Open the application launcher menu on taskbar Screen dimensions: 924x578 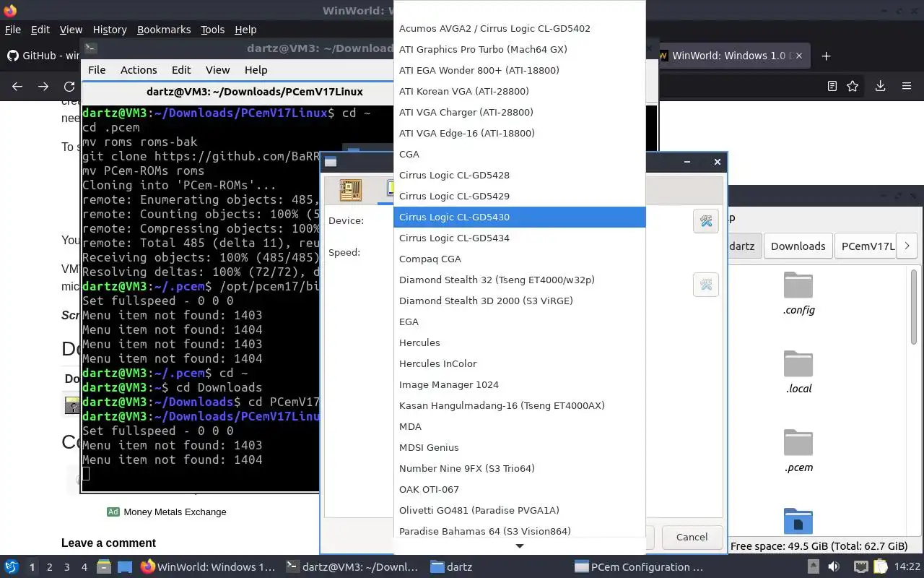(x=11, y=566)
